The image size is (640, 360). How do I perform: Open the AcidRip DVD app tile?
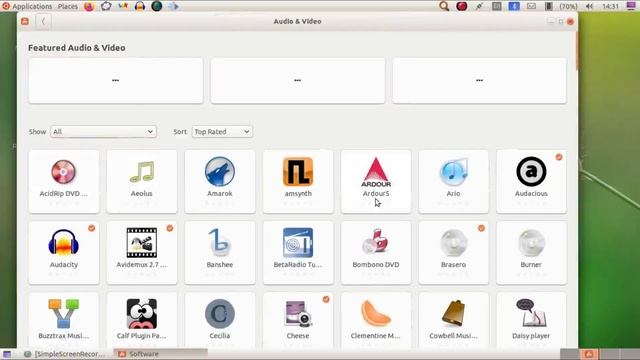(64, 181)
